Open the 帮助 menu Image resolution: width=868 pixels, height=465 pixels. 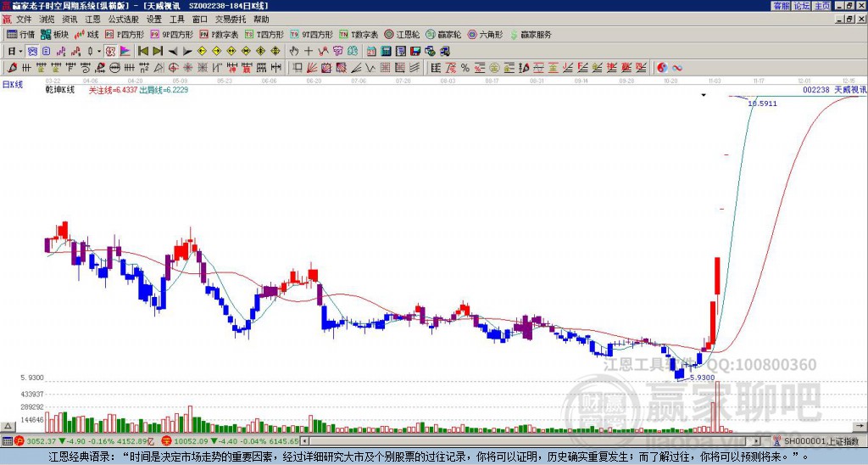[261, 20]
